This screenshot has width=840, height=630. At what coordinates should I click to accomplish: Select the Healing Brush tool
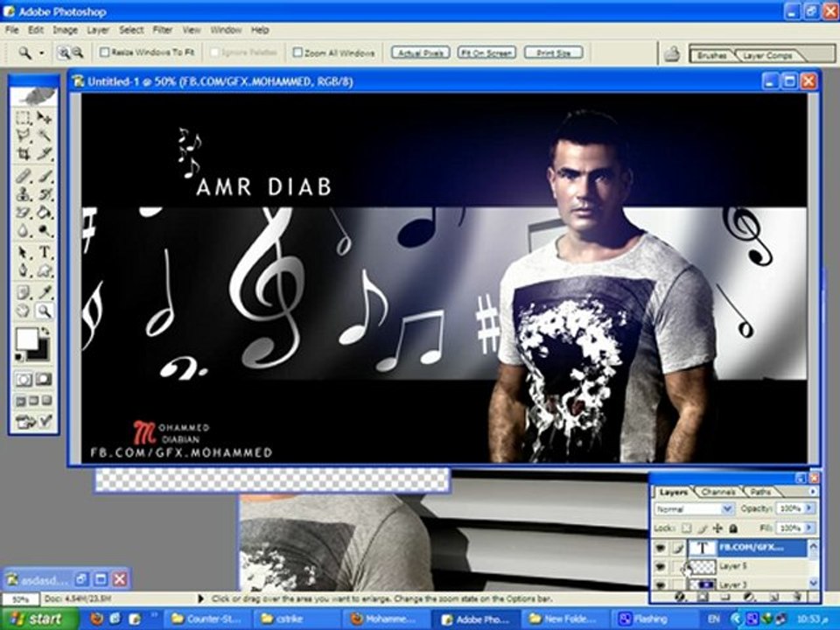pyautogui.click(x=23, y=175)
